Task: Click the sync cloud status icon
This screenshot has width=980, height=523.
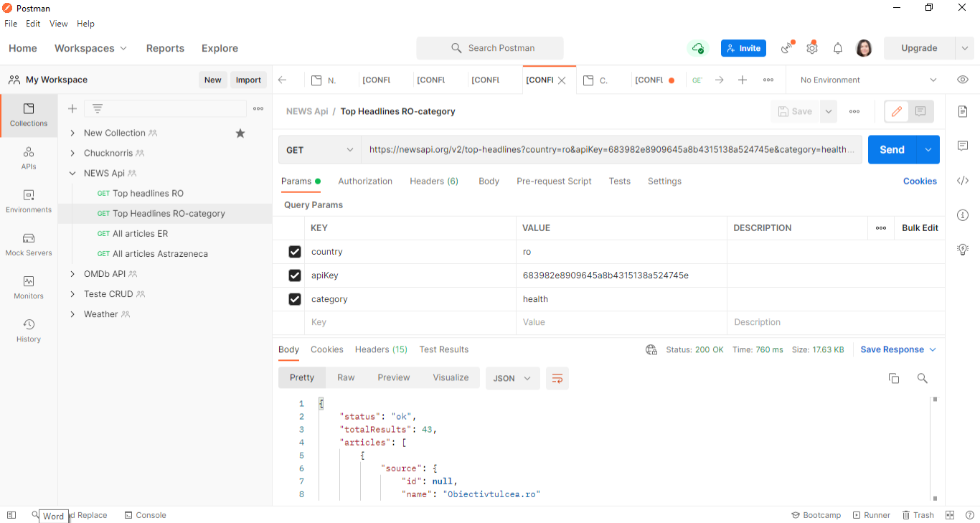Action: 697,48
